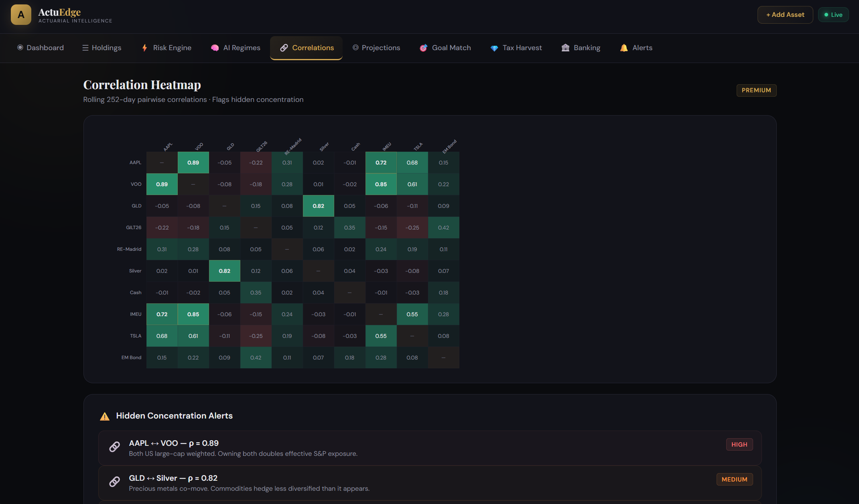Select the 0.89 AAPL-VOO heatmap cell
Screen dimensions: 859x504
coord(193,163)
